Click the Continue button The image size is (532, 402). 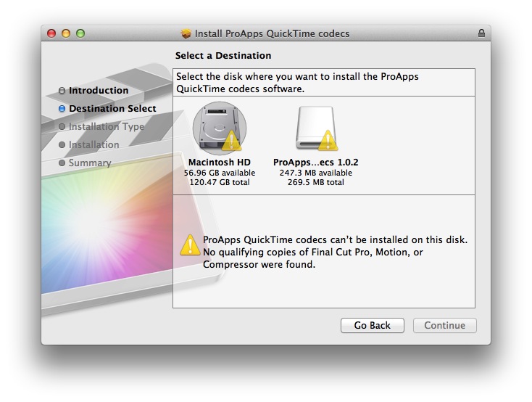pos(444,325)
